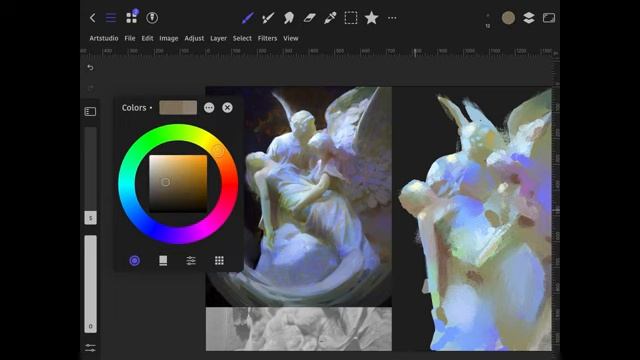The width and height of the screenshot is (640, 360).
Task: Select the rectangular Selection tool
Action: click(351, 18)
